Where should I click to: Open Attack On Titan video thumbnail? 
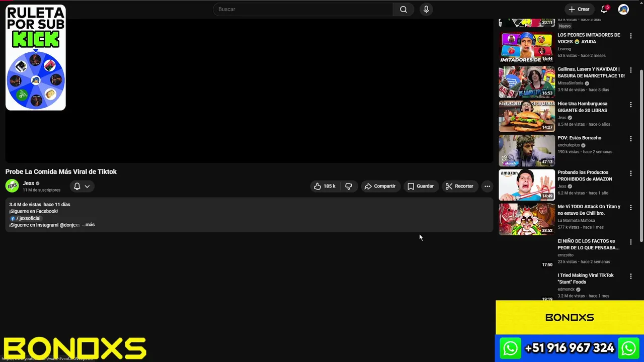[526, 219]
